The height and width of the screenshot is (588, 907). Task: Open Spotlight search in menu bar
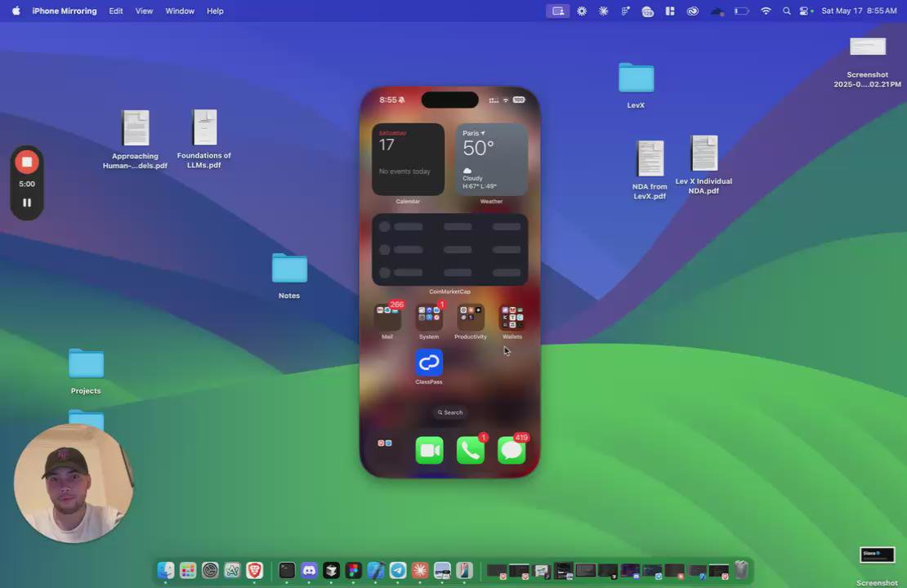[x=787, y=11]
